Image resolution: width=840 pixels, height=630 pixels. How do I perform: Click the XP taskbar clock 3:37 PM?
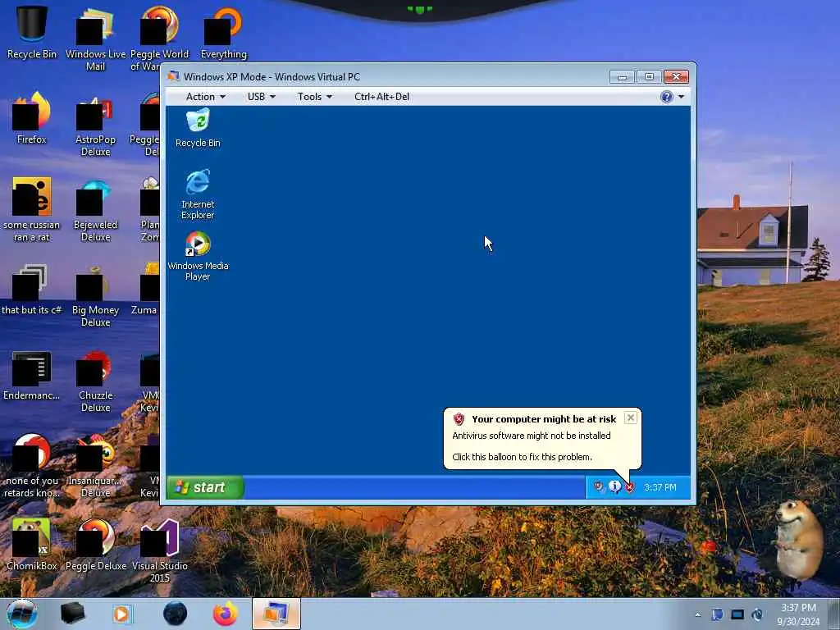point(660,487)
